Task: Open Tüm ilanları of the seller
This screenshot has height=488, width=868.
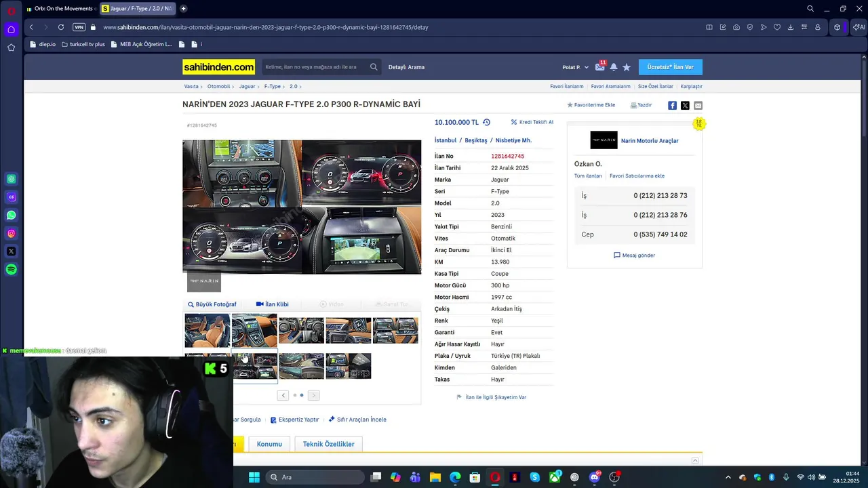Action: tap(588, 176)
